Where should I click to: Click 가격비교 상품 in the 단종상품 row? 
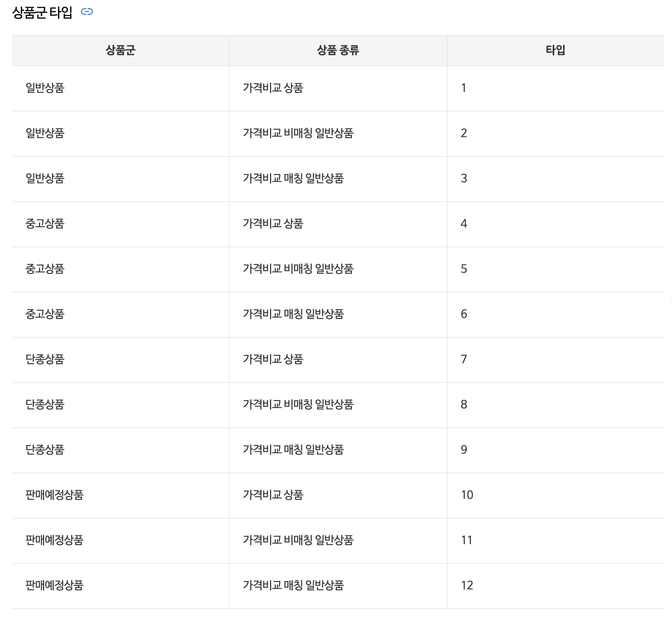click(273, 359)
